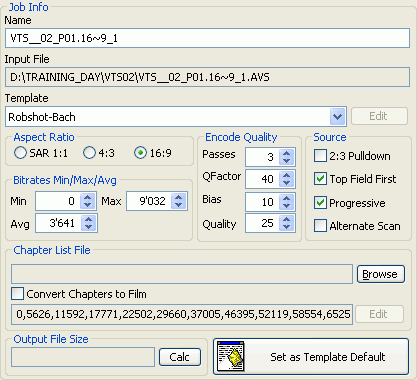The image size is (417, 380).
Task: Select the SAR 1:1 aspect ratio
Action: click(20, 153)
